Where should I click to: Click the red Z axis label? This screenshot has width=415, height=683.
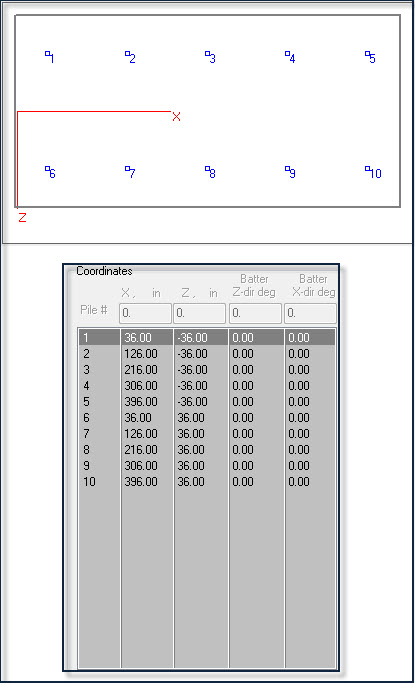pyautogui.click(x=22, y=217)
